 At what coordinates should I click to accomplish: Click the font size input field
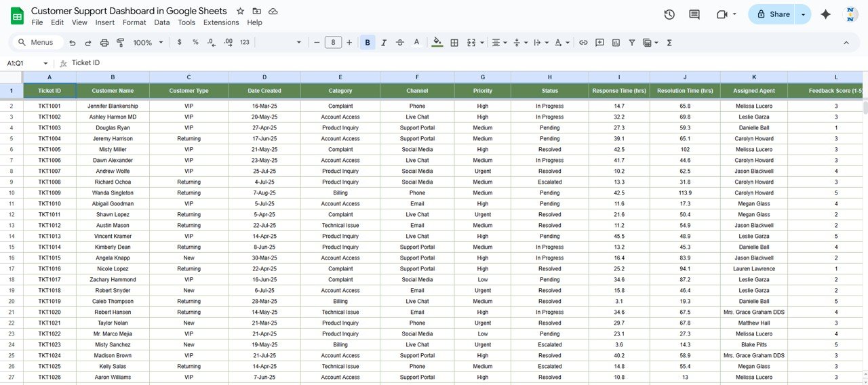333,43
